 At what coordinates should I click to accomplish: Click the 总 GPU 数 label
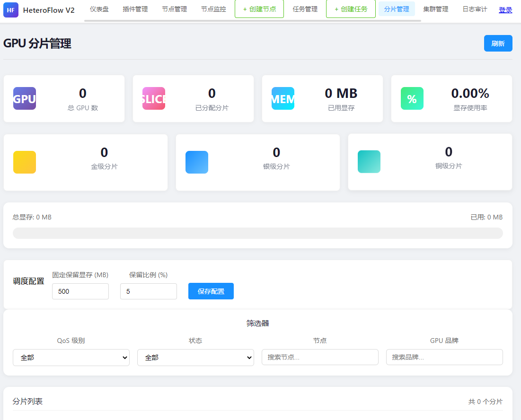pyautogui.click(x=83, y=108)
